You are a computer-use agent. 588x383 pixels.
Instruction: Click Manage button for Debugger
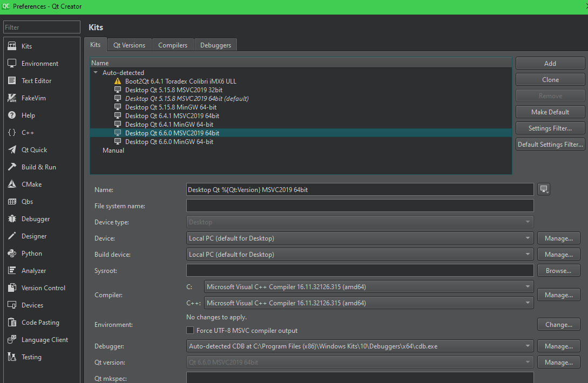click(559, 346)
